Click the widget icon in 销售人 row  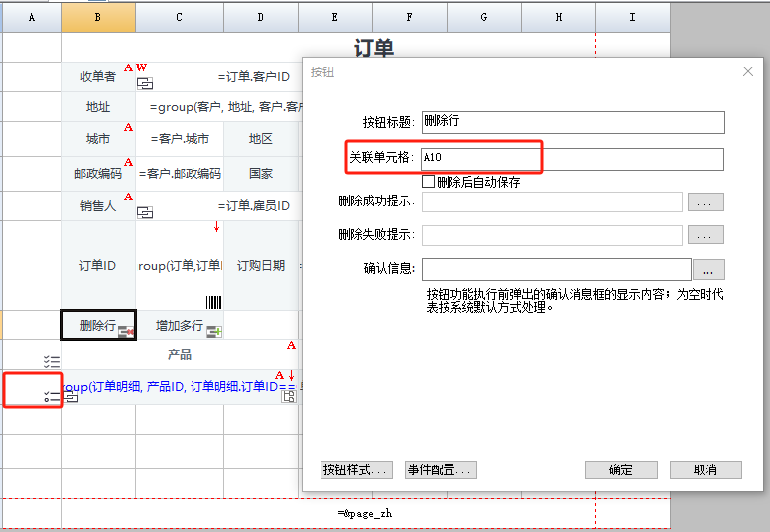point(145,212)
